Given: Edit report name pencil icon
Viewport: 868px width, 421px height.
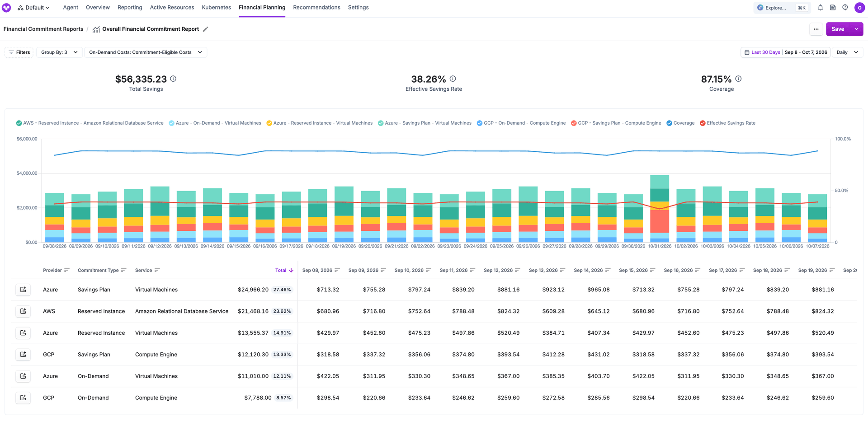Looking at the screenshot, I should click(206, 29).
